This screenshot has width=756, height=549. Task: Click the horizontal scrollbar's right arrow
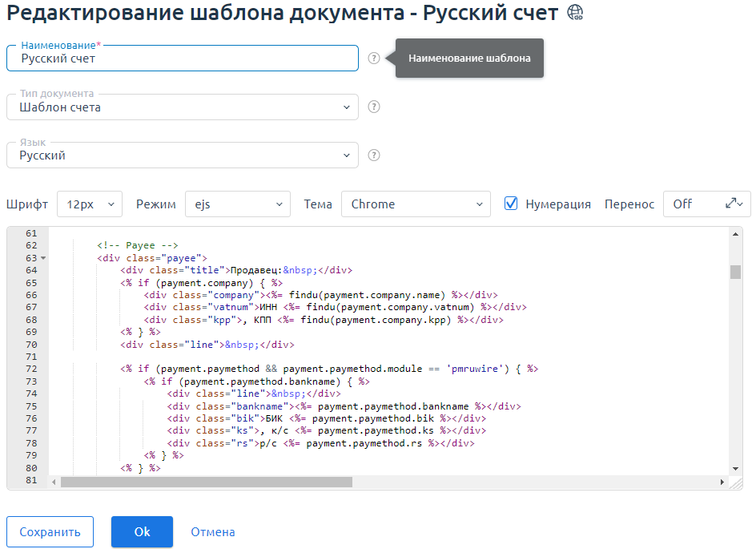coord(722,482)
